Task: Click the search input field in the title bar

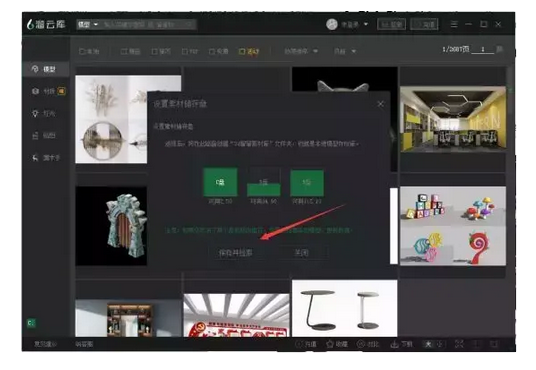Action: (x=148, y=24)
